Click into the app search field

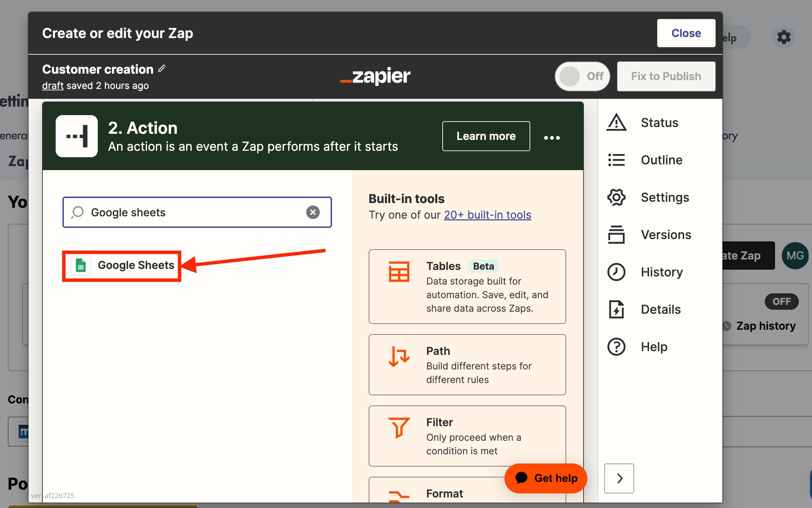[197, 212]
